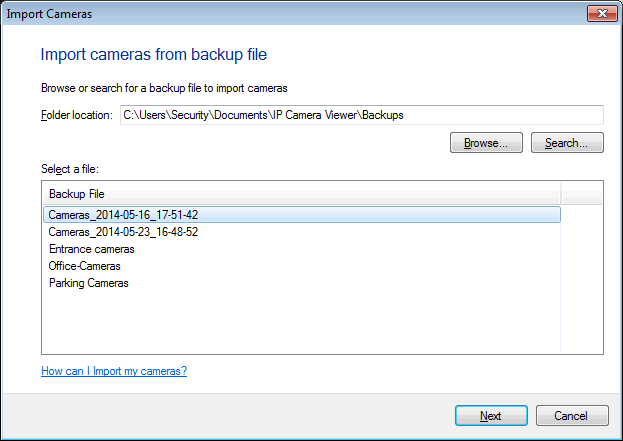Click the Folder location path field
The height and width of the screenshot is (441, 623).
click(x=361, y=115)
